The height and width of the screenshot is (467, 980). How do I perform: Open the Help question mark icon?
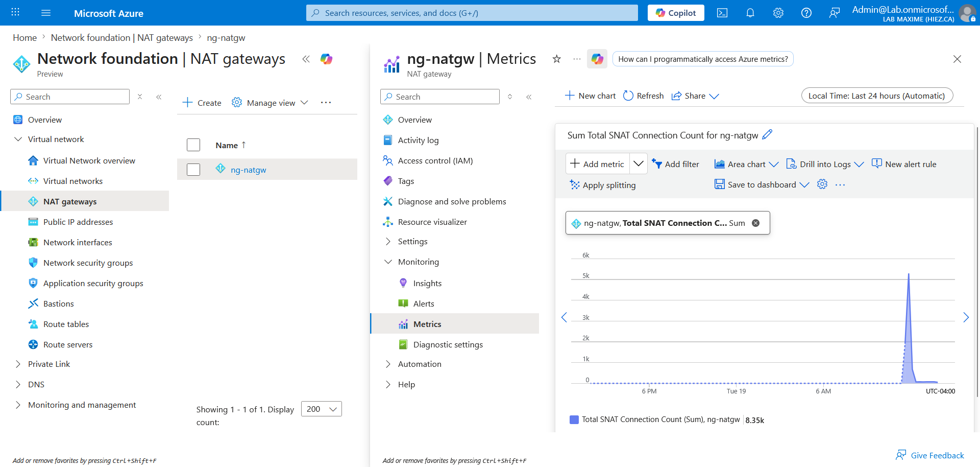pyautogui.click(x=806, y=13)
